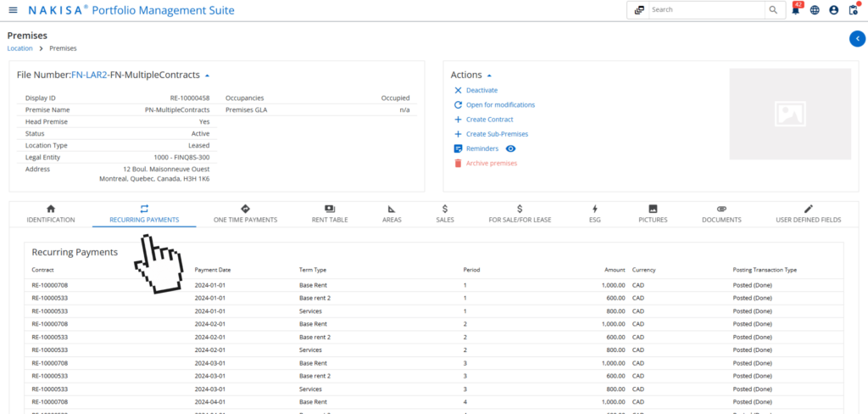Open the globe language selector
Viewport: 868px width, 414px height.
[815, 10]
